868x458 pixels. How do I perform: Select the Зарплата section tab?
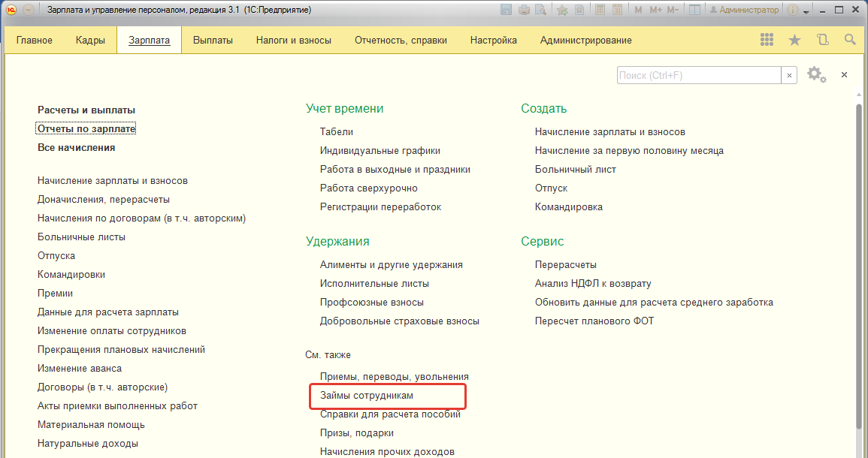coord(149,41)
